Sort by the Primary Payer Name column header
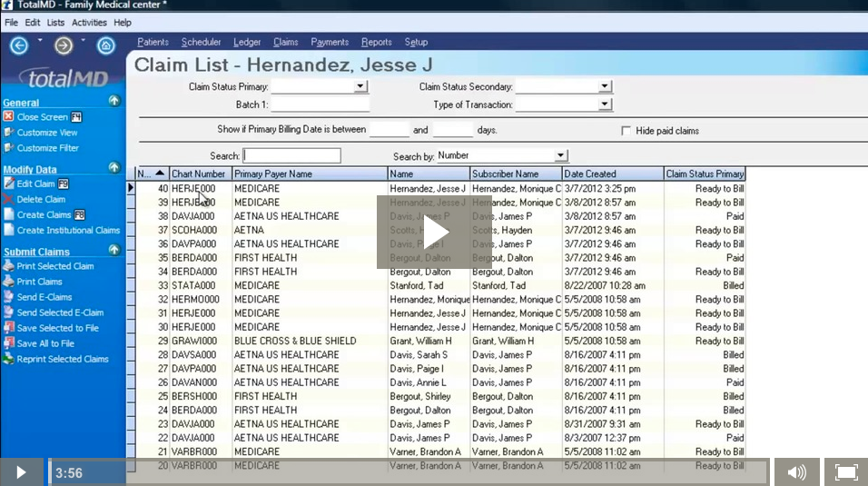Screen dimensions: 868x486 (310, 174)
